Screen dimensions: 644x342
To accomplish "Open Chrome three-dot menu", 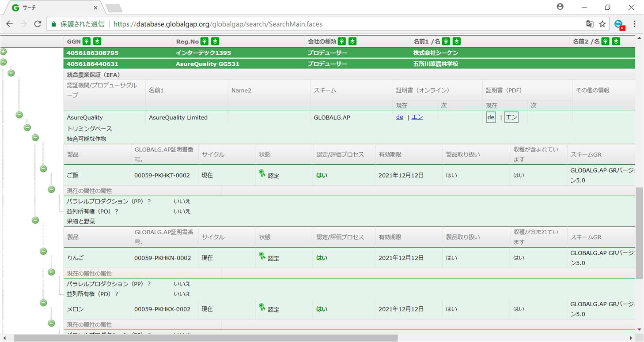I will [634, 24].
